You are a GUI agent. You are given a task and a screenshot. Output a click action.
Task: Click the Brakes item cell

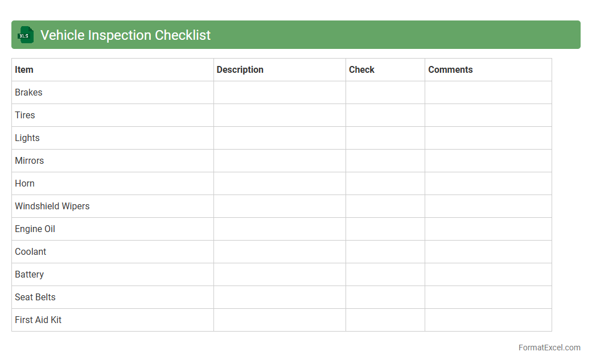click(x=28, y=92)
